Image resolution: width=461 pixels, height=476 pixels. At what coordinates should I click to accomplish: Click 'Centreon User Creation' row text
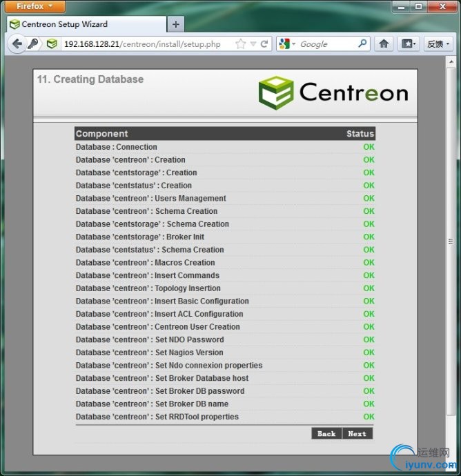click(x=157, y=326)
